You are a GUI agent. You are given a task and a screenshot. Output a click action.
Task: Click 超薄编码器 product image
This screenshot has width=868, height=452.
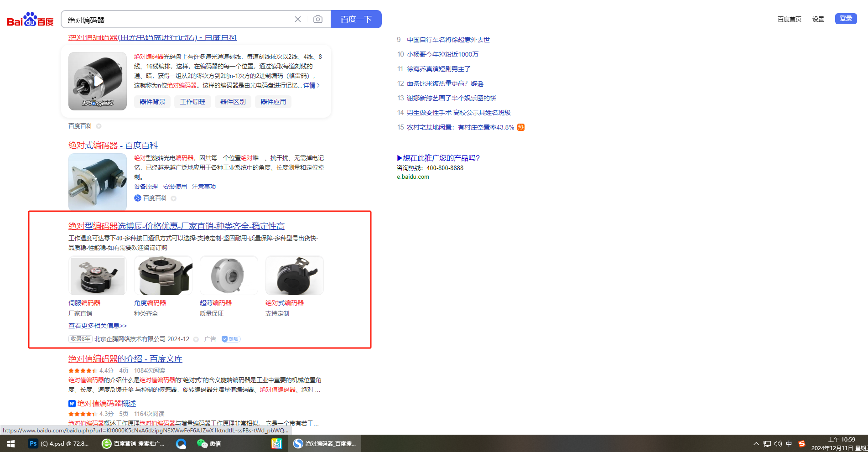(x=229, y=275)
